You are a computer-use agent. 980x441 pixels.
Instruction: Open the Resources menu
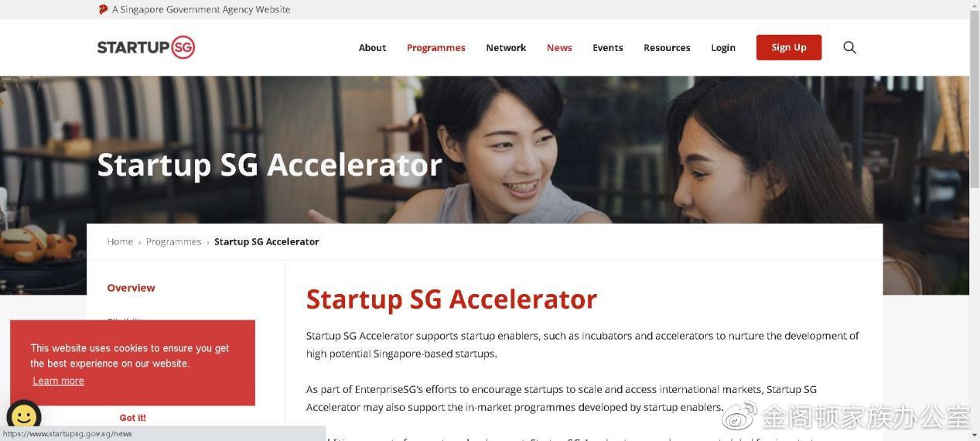pyautogui.click(x=667, y=47)
